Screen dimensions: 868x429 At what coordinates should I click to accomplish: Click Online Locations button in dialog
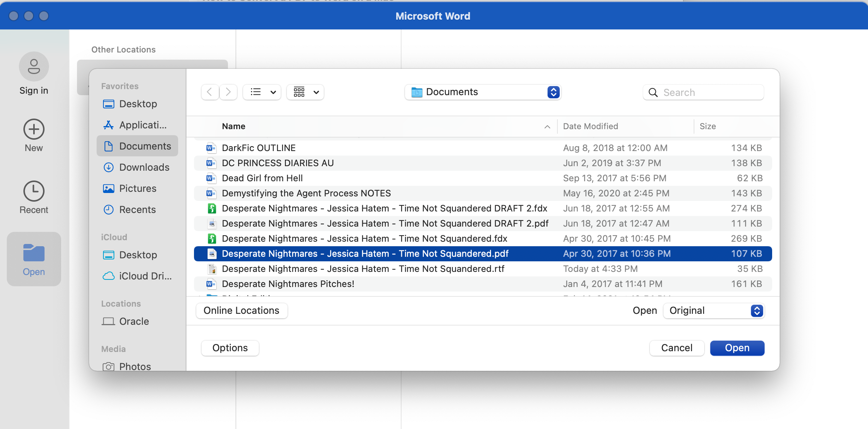pyautogui.click(x=242, y=310)
